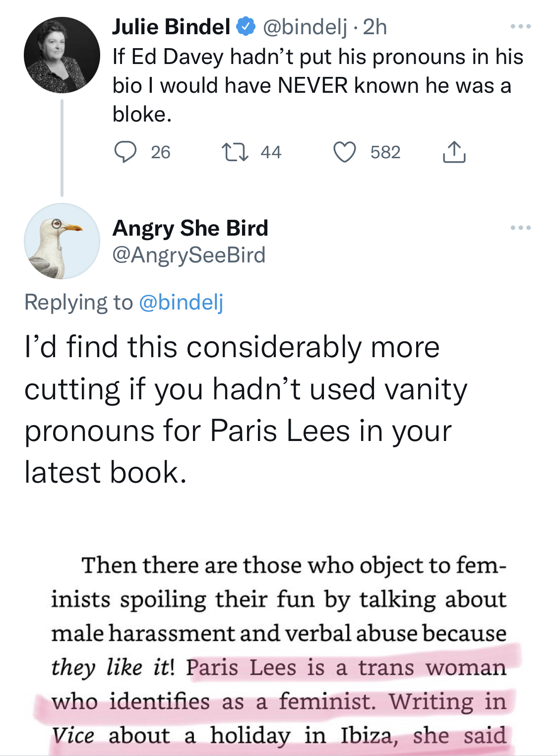The image size is (558, 756).
Task: Click the 582 likes count
Action: pos(385,152)
